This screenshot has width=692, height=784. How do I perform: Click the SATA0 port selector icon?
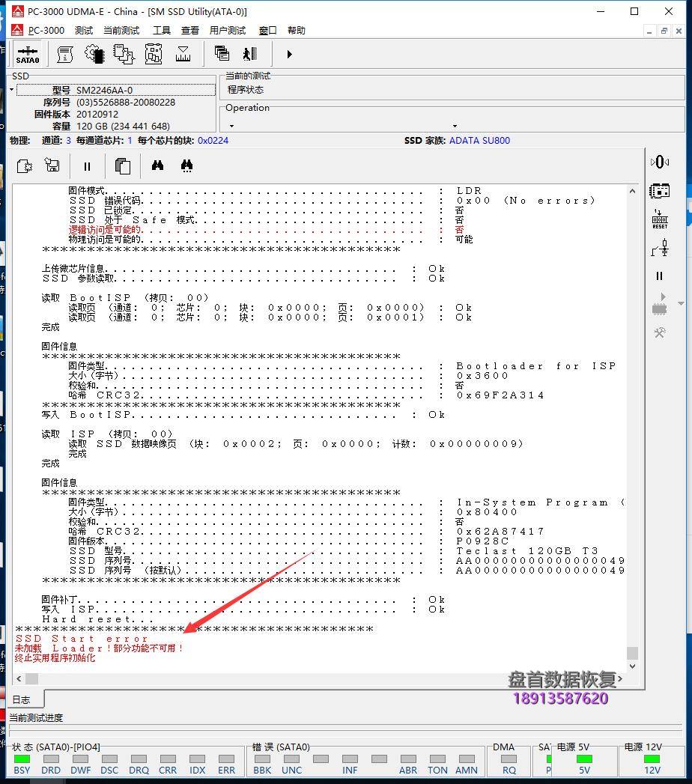point(28,54)
